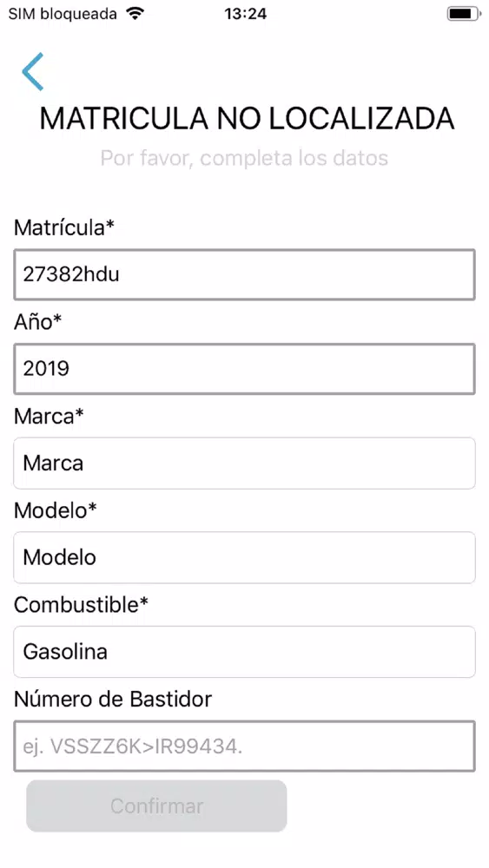Screen dimensions: 489x868
Task: Tap the SIM bloqueada carrier text
Action: (x=63, y=14)
